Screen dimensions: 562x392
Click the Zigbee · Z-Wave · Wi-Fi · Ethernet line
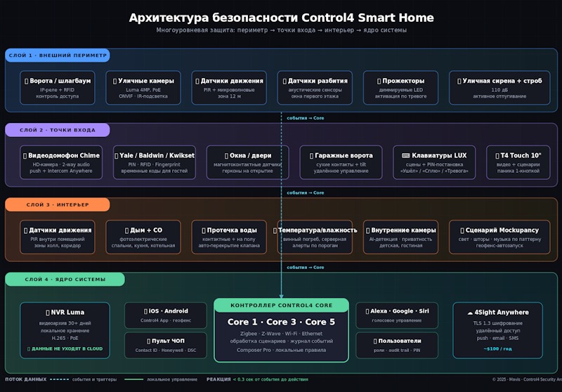pos(282,334)
